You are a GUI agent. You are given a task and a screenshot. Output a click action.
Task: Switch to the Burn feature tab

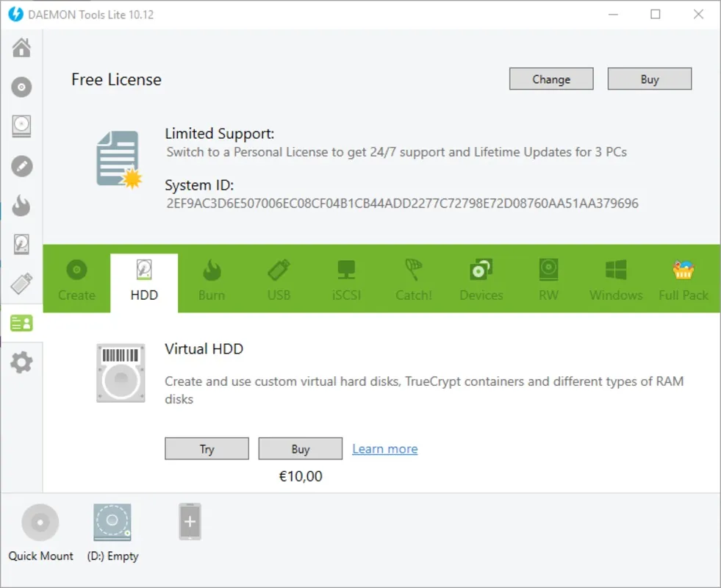click(x=212, y=281)
